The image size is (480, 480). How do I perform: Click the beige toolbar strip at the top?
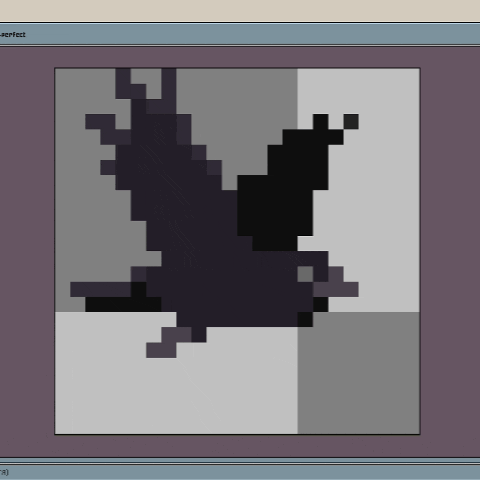240,11
